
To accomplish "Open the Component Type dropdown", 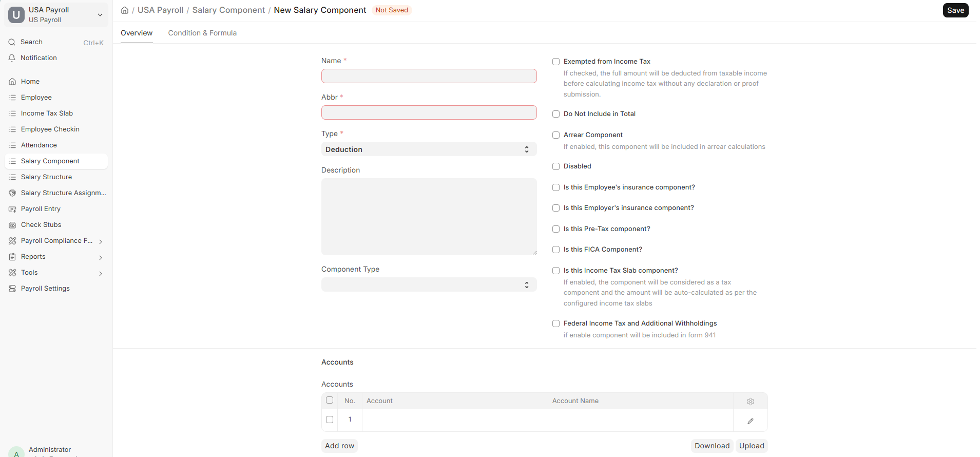I will (x=429, y=284).
